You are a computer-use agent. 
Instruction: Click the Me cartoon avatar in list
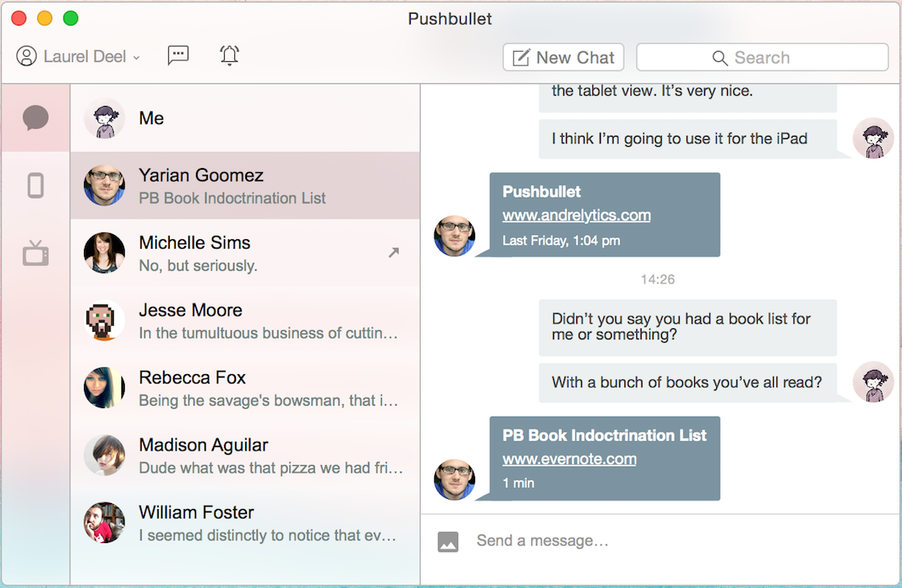coord(104,118)
